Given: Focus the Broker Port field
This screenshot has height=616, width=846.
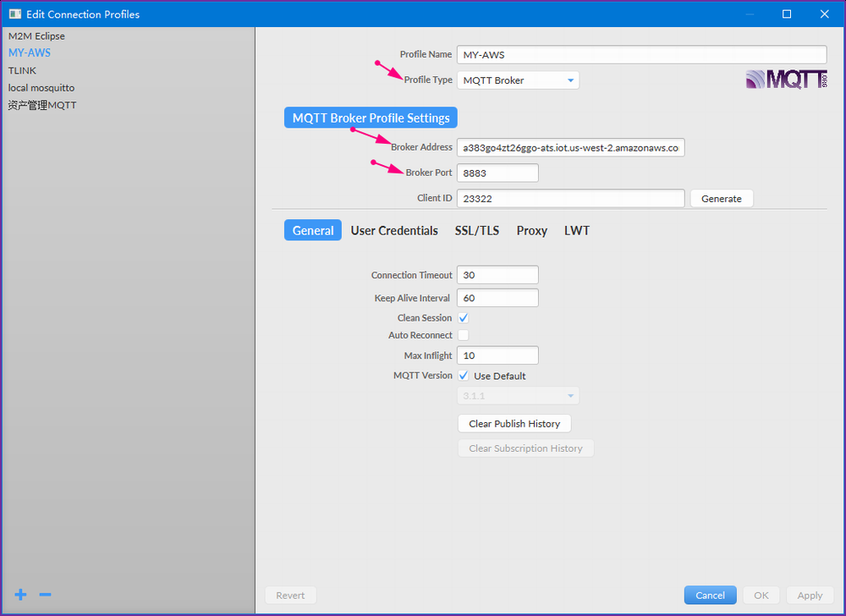Looking at the screenshot, I should 497,173.
